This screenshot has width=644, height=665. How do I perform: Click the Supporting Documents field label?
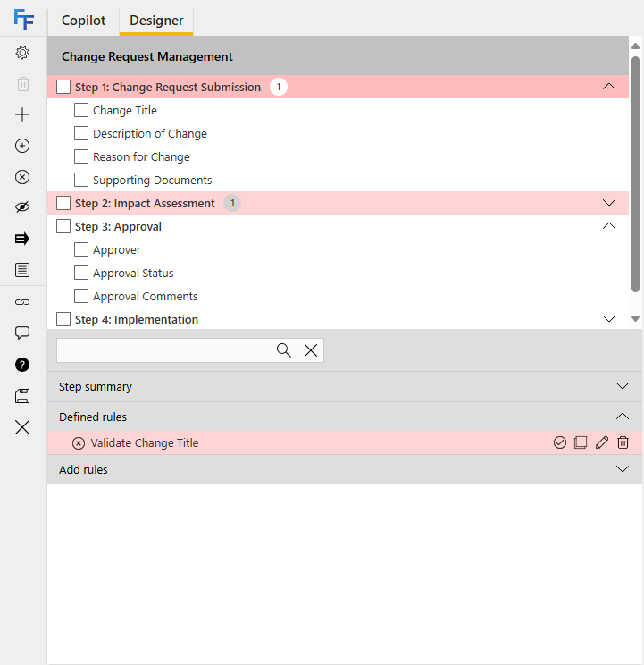(152, 181)
